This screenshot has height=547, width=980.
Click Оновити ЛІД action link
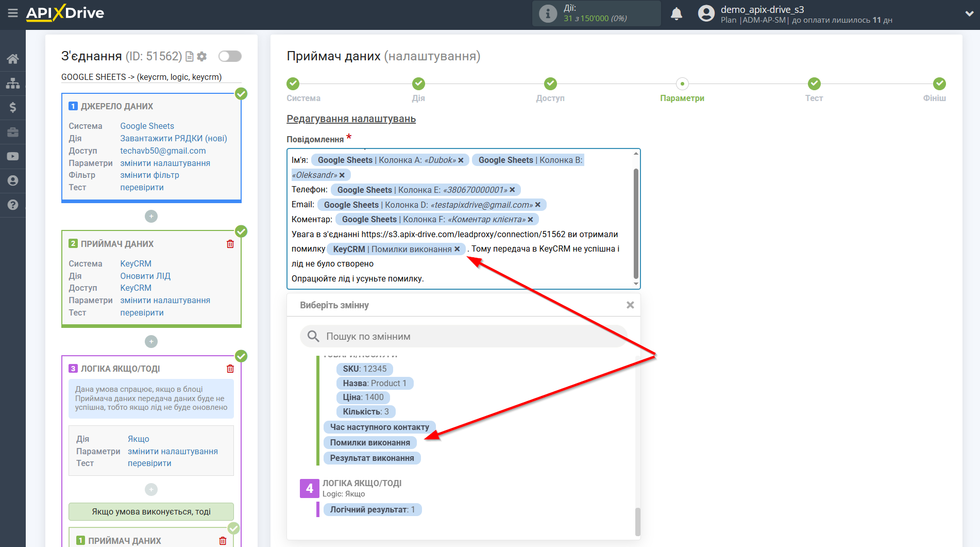click(145, 276)
